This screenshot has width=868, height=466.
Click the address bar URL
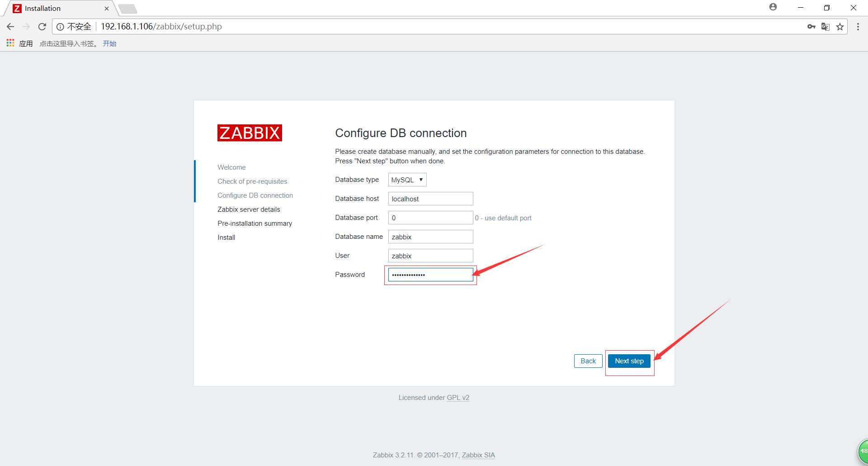[x=161, y=27]
